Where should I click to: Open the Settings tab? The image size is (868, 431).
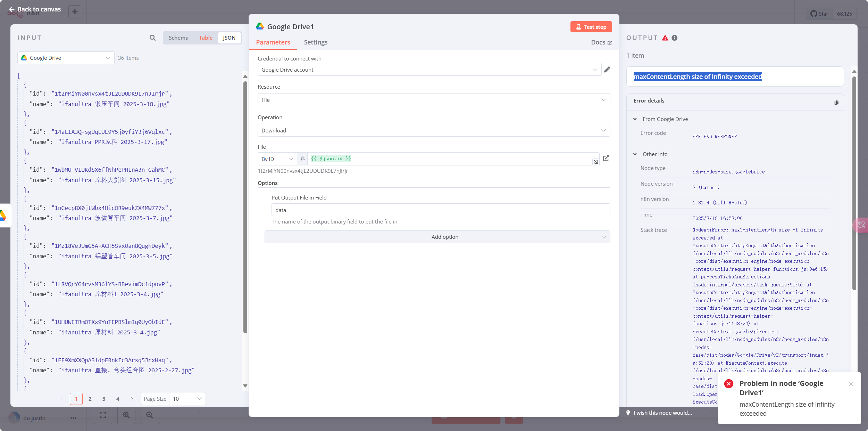click(x=315, y=42)
